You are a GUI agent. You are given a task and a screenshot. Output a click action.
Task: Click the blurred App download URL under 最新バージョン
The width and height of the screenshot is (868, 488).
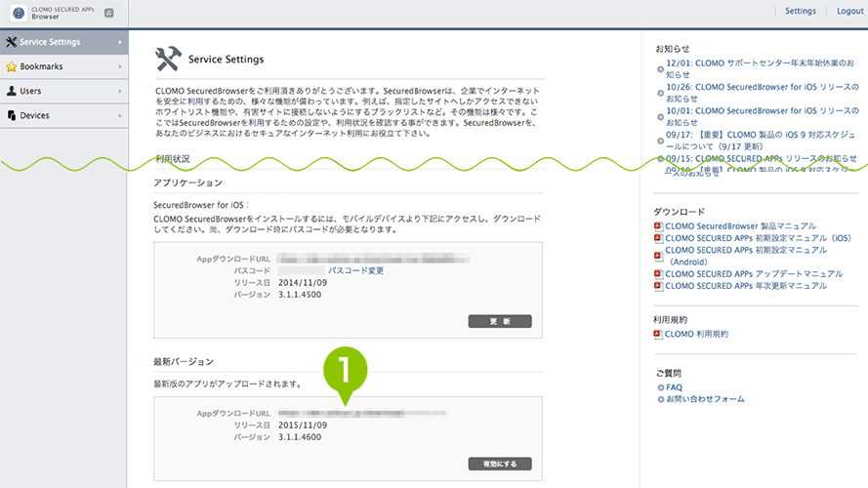click(363, 413)
